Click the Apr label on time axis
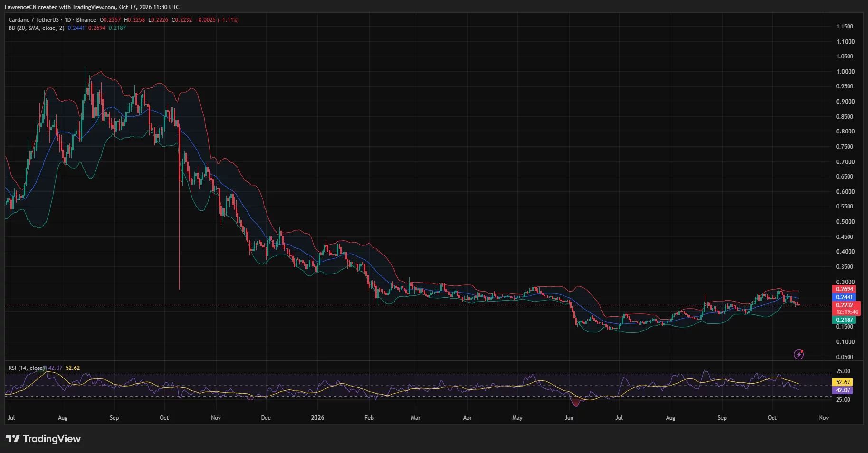 pyautogui.click(x=467, y=418)
